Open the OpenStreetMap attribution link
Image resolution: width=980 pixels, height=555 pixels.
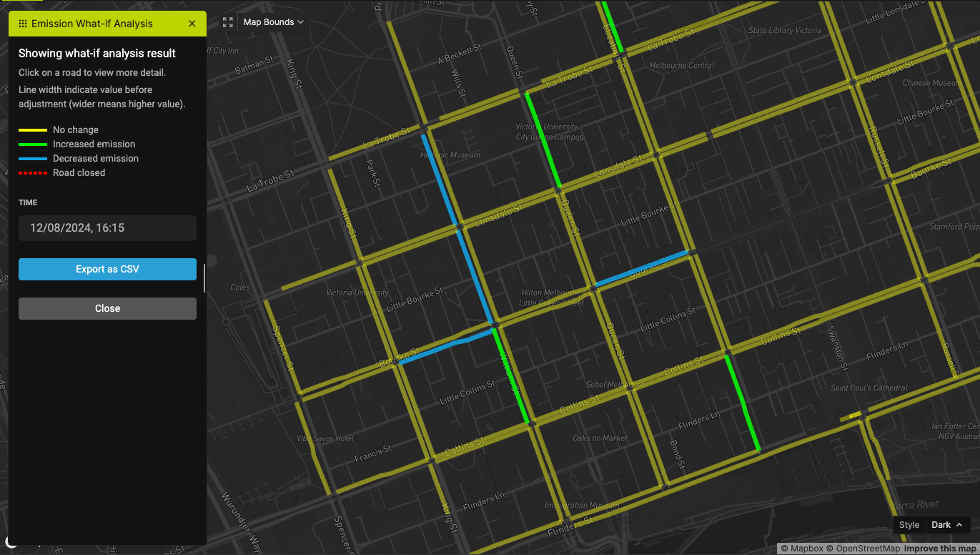pyautogui.click(x=863, y=549)
